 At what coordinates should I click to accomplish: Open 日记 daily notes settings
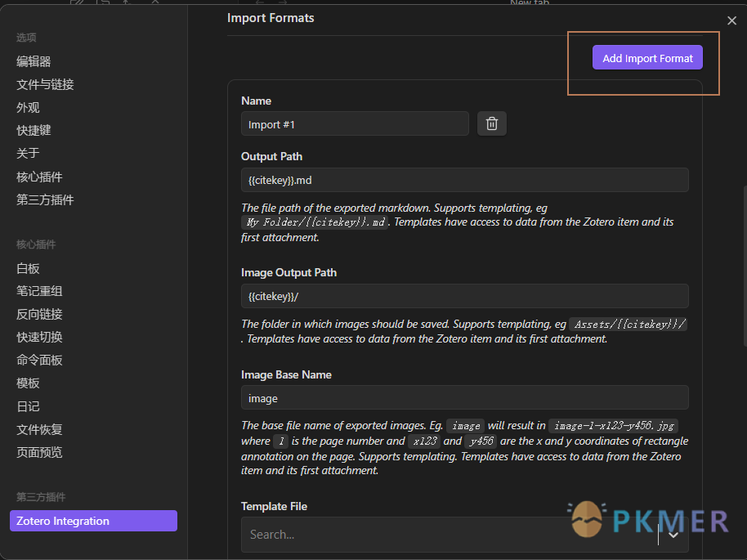click(x=29, y=406)
